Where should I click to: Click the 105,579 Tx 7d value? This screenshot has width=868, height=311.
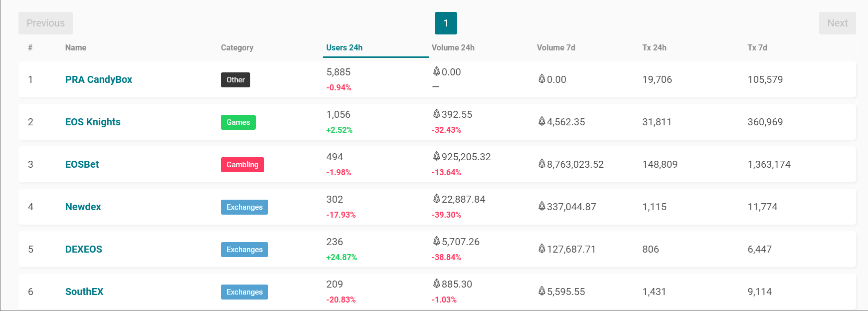click(x=765, y=79)
